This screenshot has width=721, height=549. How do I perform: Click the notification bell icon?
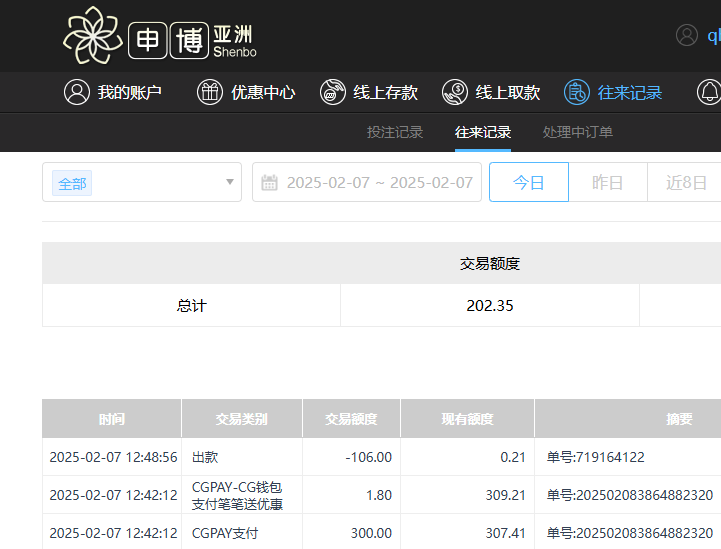coord(709,92)
